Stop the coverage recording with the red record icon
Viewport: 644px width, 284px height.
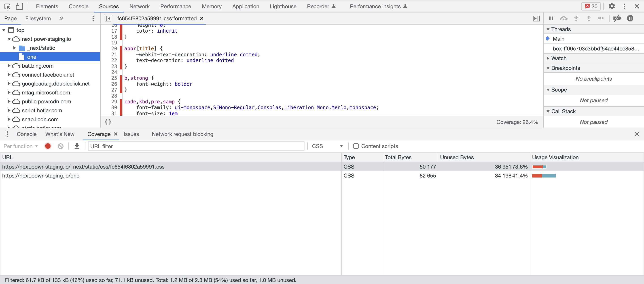(47, 146)
